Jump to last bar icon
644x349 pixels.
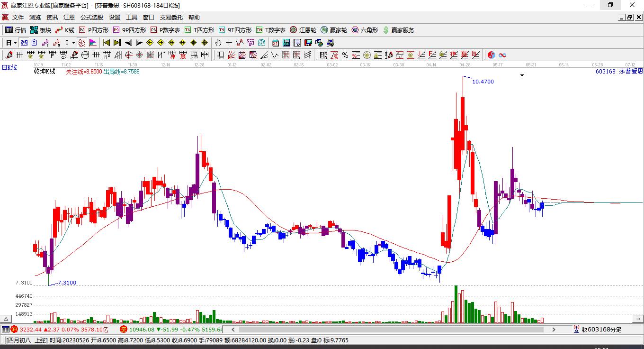pos(117,43)
